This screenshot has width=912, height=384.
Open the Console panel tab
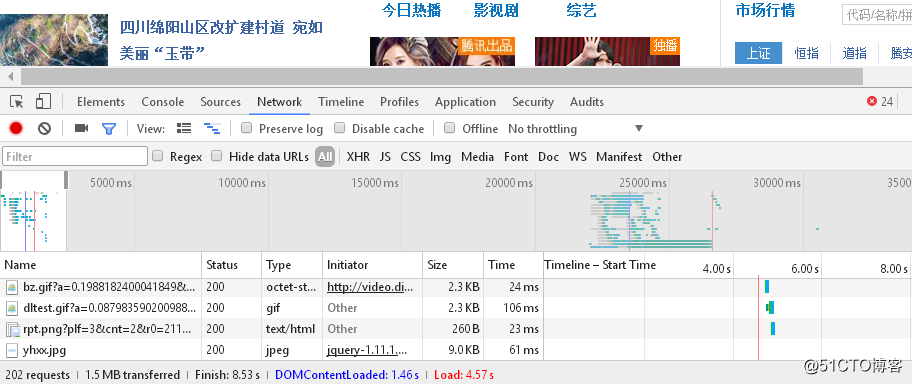162,102
